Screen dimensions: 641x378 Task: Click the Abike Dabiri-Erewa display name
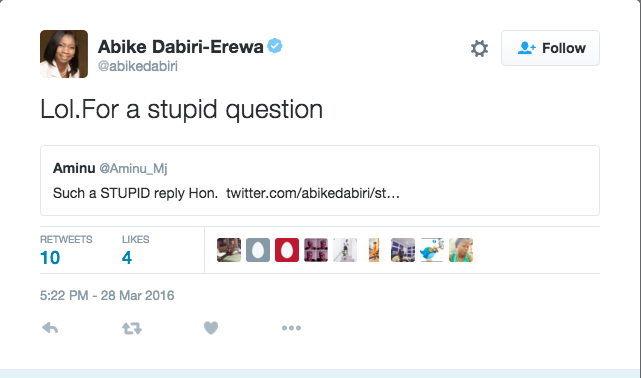tap(180, 47)
